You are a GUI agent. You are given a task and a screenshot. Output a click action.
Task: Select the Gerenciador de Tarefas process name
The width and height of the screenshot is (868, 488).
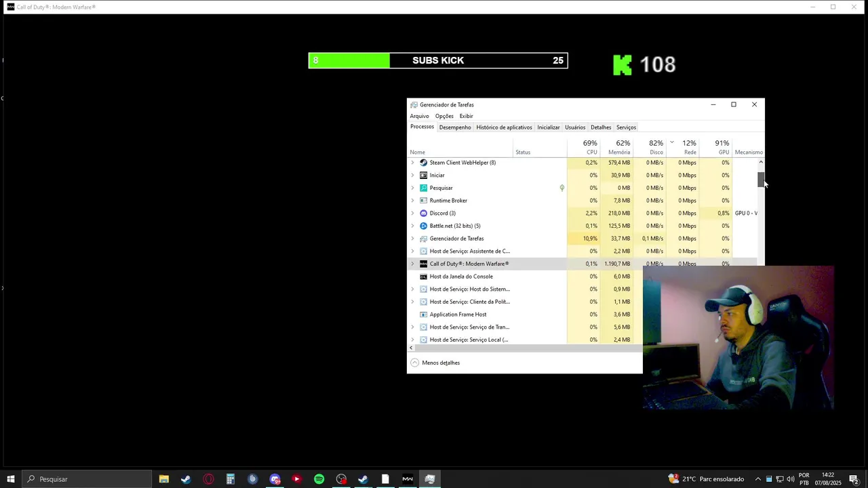point(456,239)
